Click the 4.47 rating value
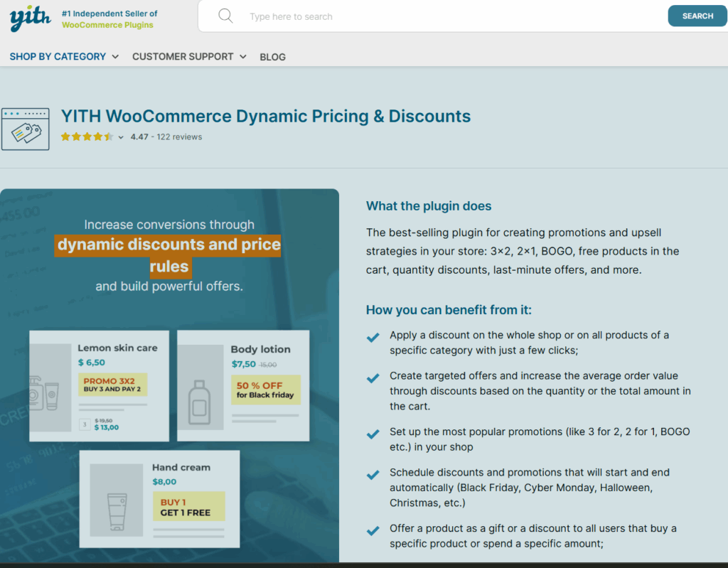Viewport: 728px width, 568px height. pos(139,137)
